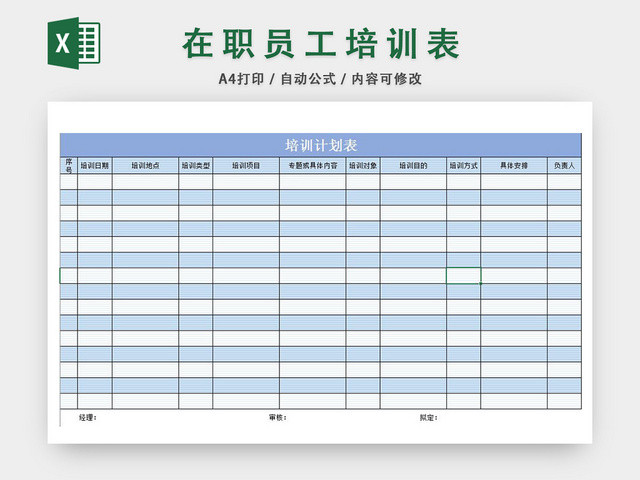Select the 培训方式 column header

coord(464,166)
